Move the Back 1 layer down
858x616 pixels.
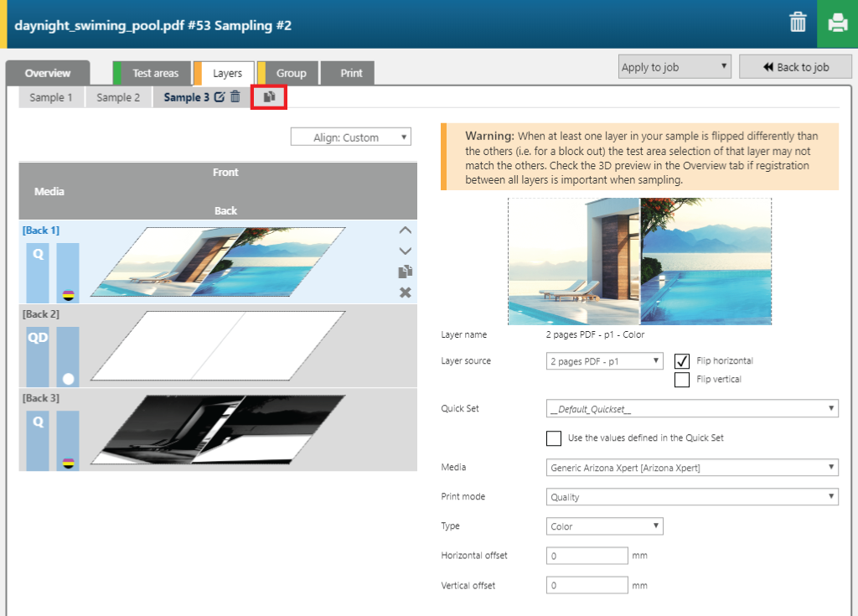pyautogui.click(x=405, y=251)
